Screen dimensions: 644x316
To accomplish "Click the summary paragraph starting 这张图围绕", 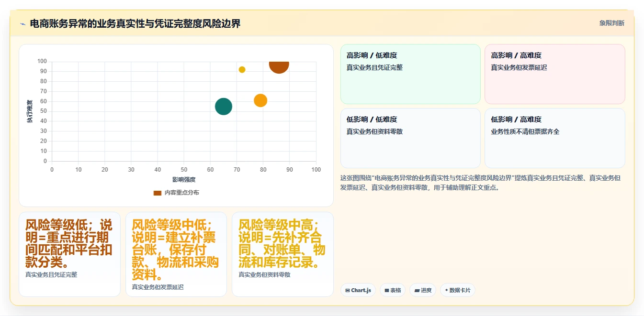I will click(481, 183).
